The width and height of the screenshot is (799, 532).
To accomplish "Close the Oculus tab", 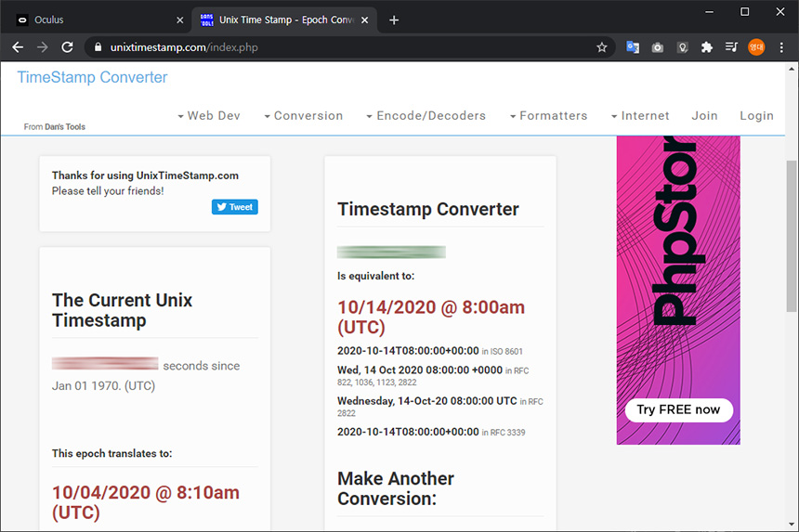I will click(x=180, y=19).
